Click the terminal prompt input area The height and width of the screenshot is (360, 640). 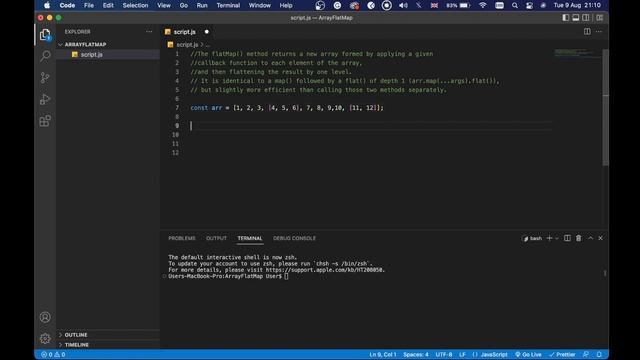(x=287, y=276)
